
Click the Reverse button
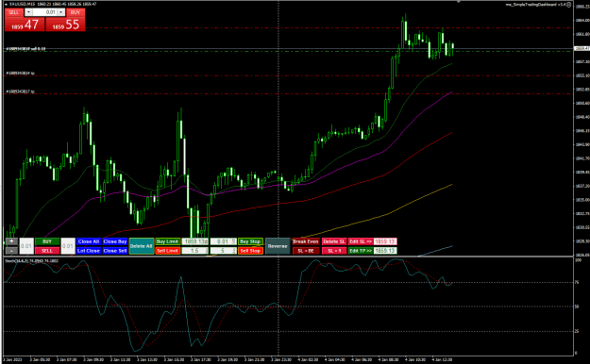pyautogui.click(x=278, y=246)
